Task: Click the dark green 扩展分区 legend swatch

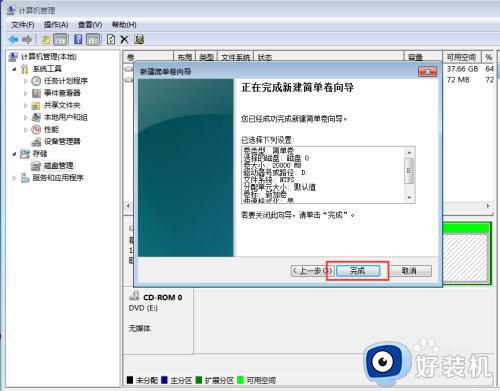Action: click(199, 380)
